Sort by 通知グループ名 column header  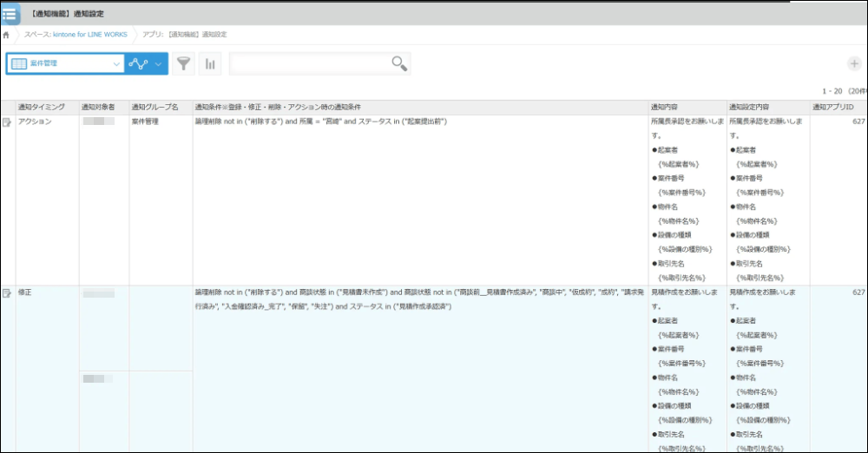pyautogui.click(x=155, y=107)
